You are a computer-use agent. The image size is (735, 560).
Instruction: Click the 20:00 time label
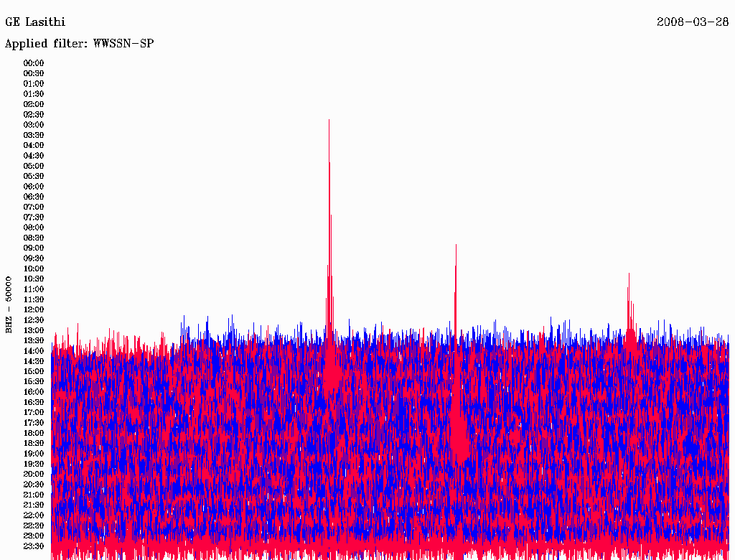[34, 475]
